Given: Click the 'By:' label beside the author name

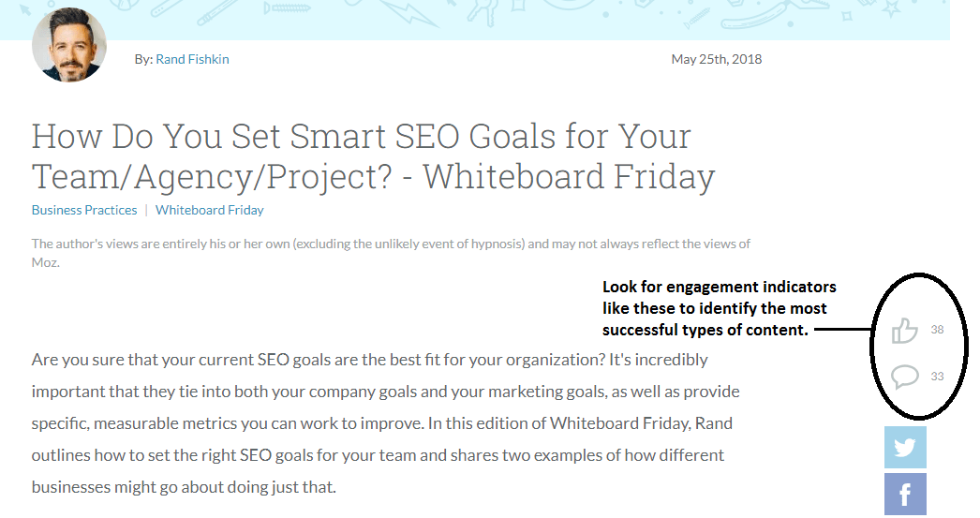Looking at the screenshot, I should coord(143,59).
